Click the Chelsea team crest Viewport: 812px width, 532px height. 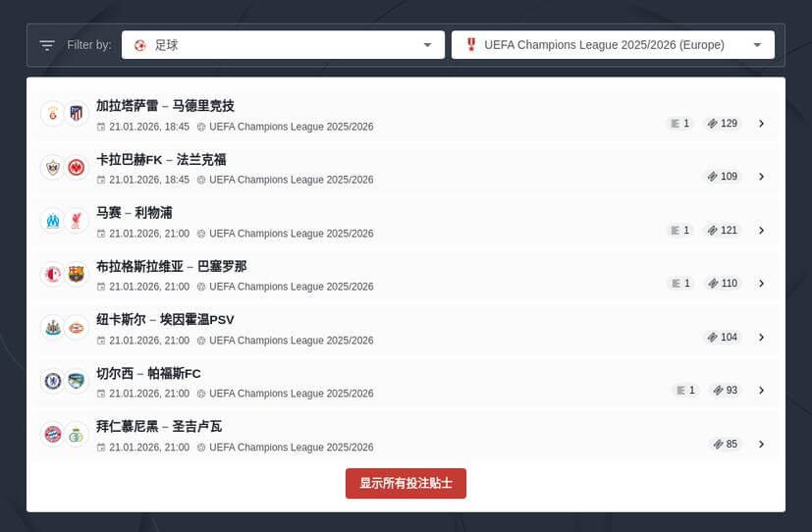pos(52,381)
